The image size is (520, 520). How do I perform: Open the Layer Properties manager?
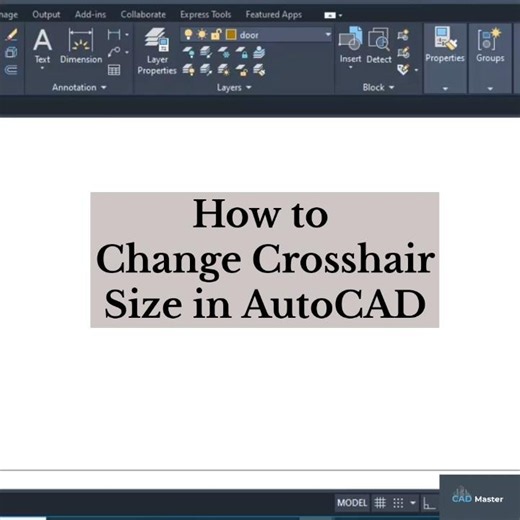pos(157,52)
